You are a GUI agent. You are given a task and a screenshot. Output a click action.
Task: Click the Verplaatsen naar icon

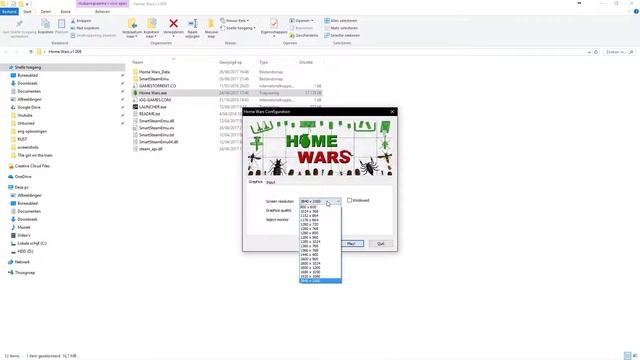(132, 24)
